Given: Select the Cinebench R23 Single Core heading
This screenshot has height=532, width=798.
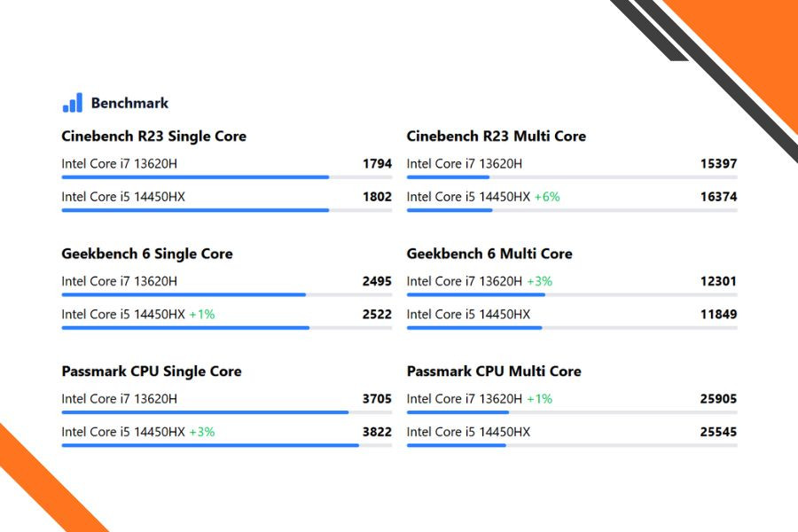Looking at the screenshot, I should pos(153,136).
